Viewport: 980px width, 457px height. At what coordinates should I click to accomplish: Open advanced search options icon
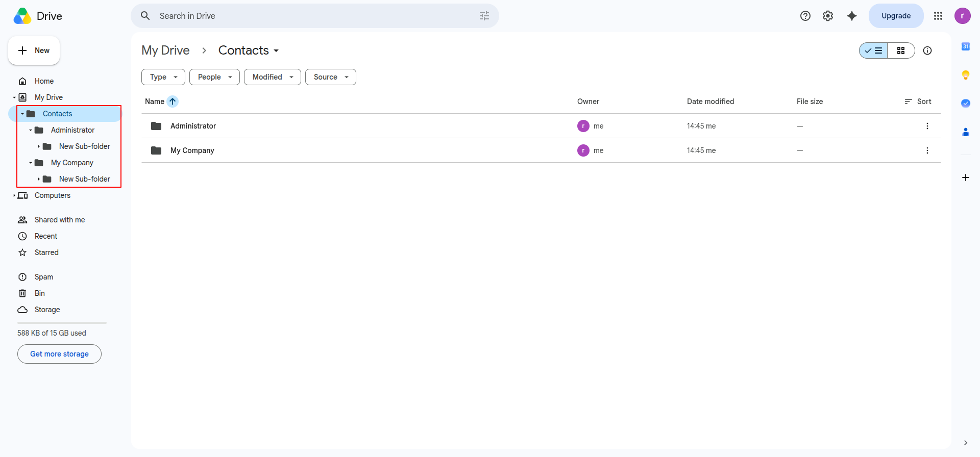coord(484,16)
